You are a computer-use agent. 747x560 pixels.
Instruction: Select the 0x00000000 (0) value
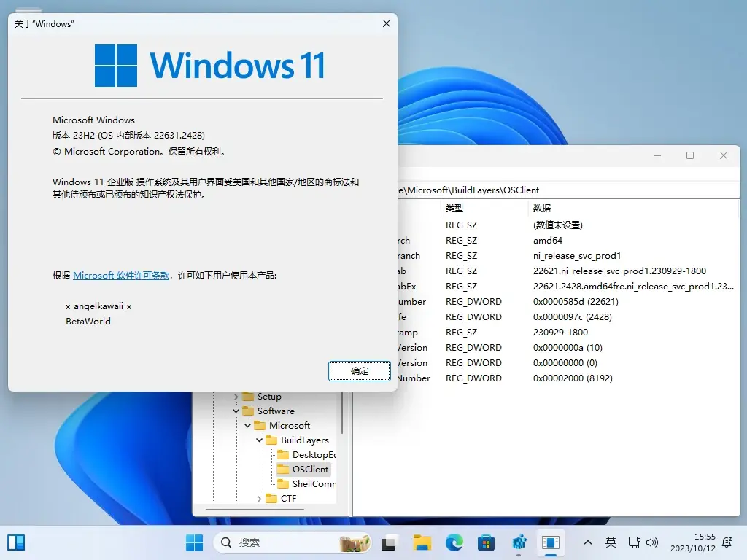click(565, 363)
